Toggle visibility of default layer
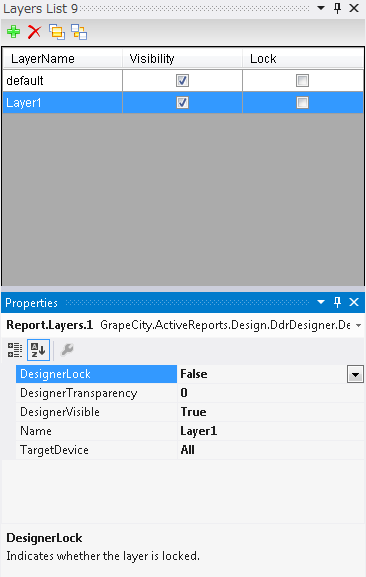The width and height of the screenshot is (366, 577). coord(182,81)
